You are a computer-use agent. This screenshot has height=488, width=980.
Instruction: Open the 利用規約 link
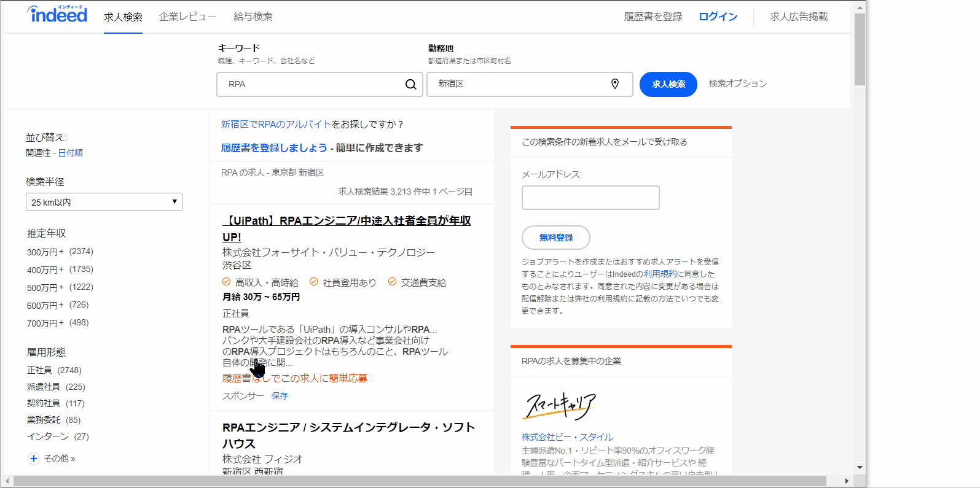point(660,274)
